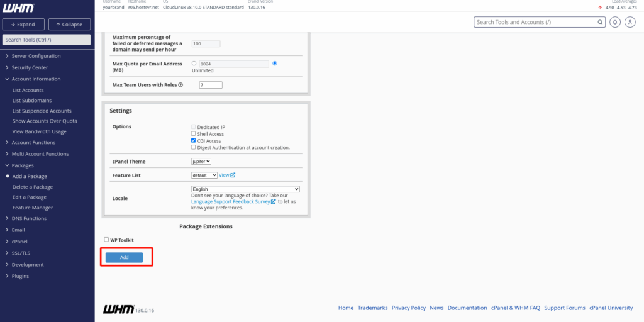The image size is (644, 322).
Task: Open the Feature List dropdown
Action: point(204,175)
